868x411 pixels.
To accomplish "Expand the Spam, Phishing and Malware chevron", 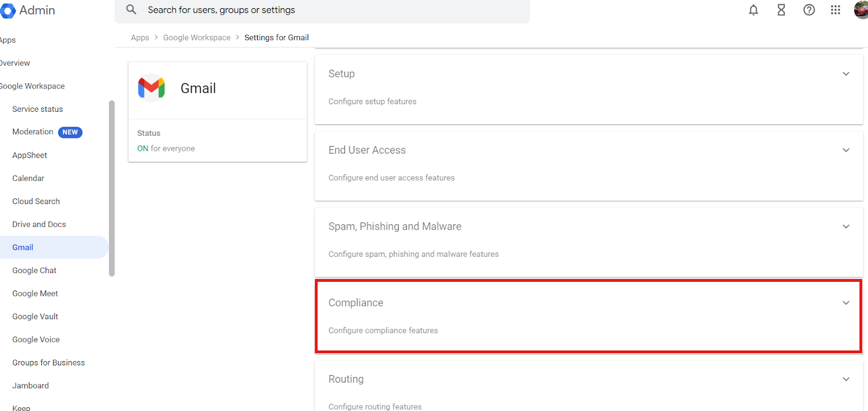I will [x=846, y=226].
